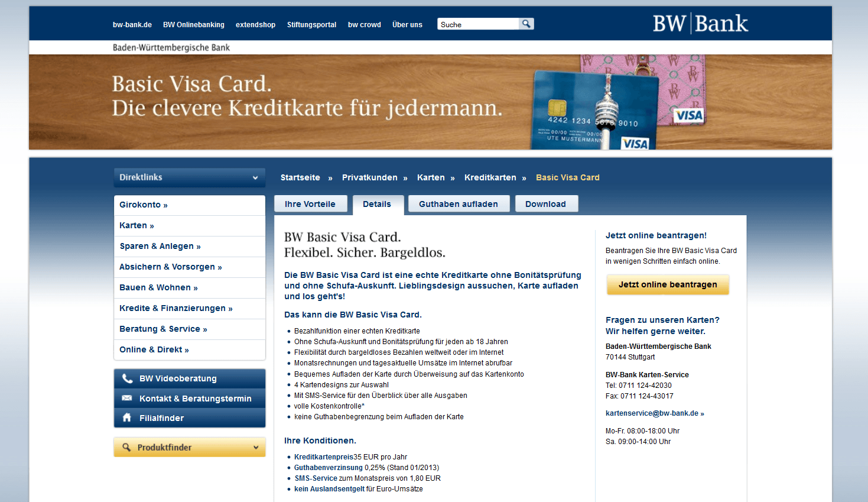Viewport: 868px width, 502px height.
Task: Click the envelope icon beside Kontakt & Beratungstermin
Action: pos(127,398)
